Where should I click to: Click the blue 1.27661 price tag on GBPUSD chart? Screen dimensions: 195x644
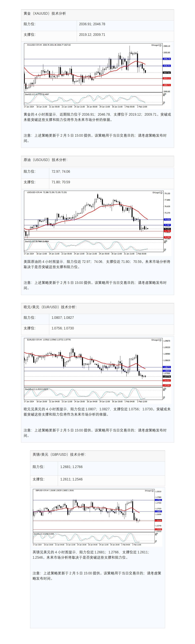(x=159, y=500)
